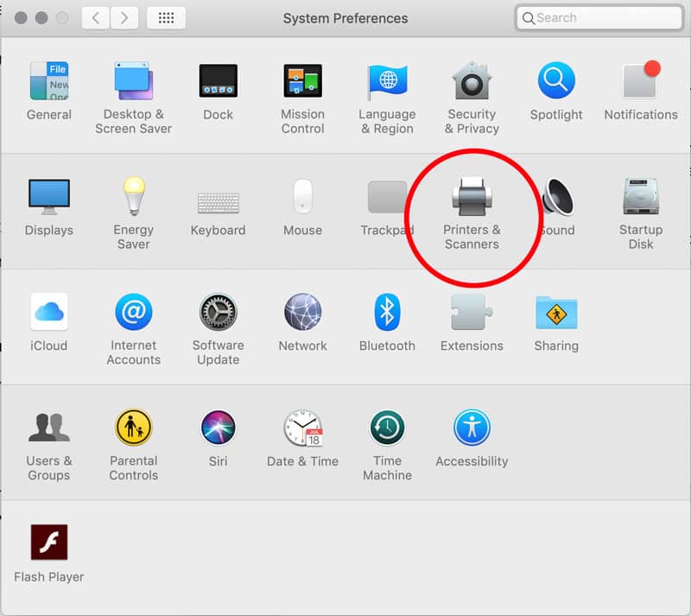Open iCloud settings
This screenshot has width=691, height=616.
(49, 313)
